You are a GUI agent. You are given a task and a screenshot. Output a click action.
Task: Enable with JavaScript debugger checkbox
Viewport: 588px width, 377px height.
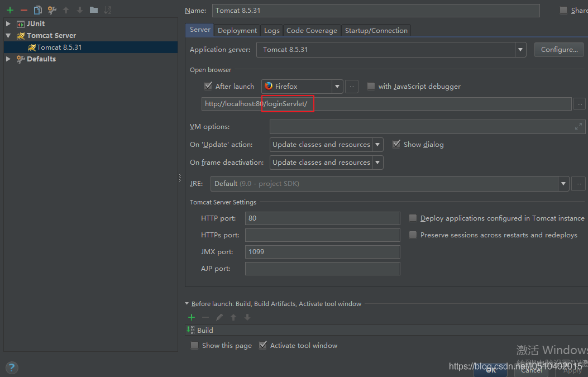pyautogui.click(x=371, y=86)
